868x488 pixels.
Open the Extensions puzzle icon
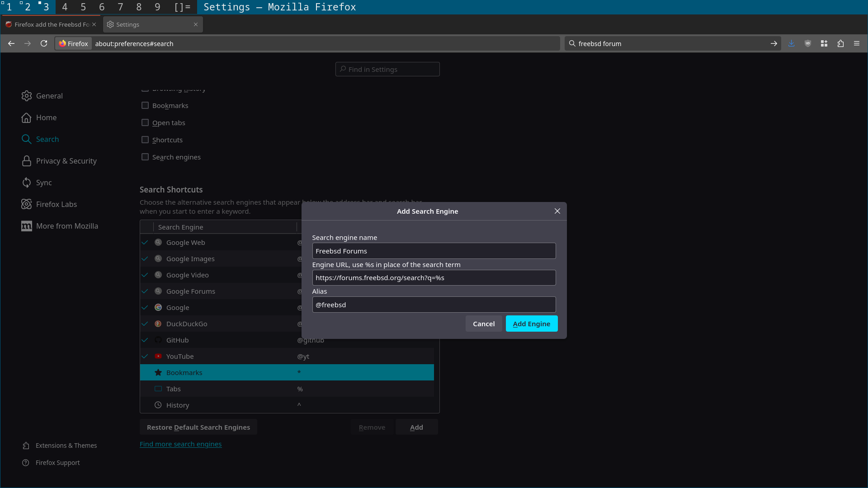[x=840, y=43]
